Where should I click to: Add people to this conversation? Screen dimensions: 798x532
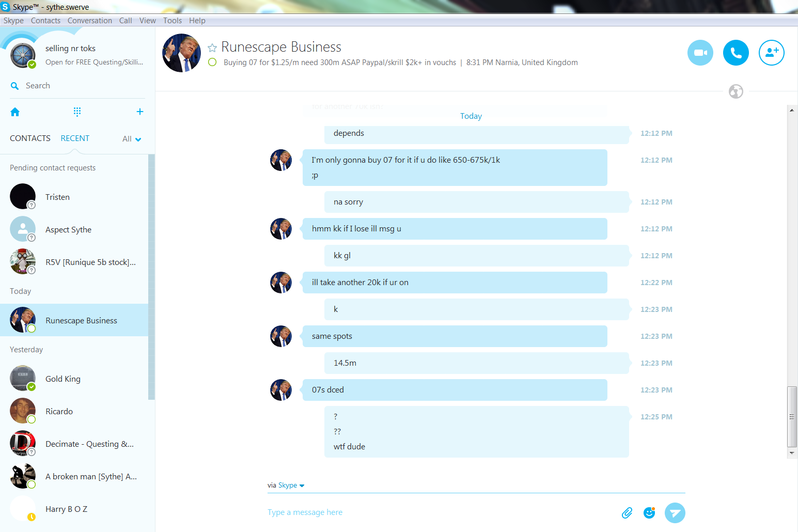click(772, 53)
